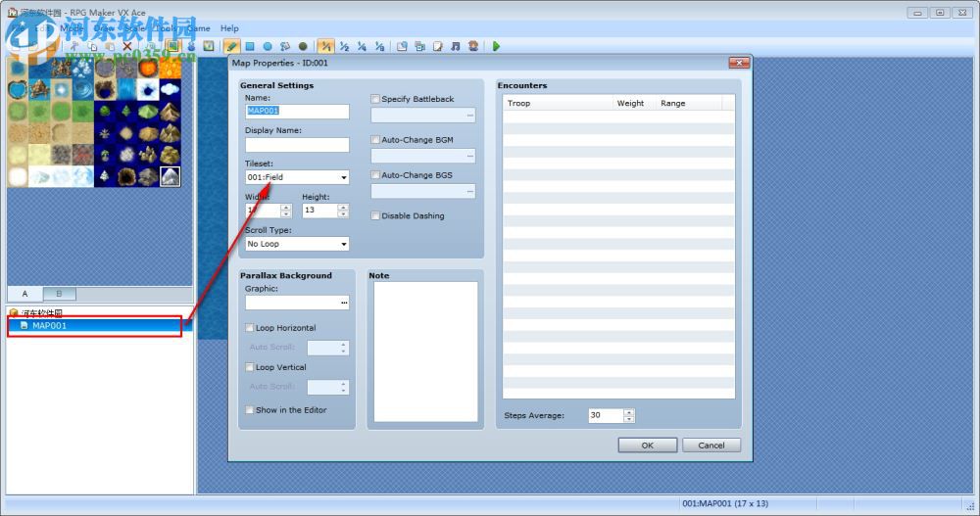This screenshot has width=980, height=516.
Task: Open the Help menu
Action: [x=229, y=28]
